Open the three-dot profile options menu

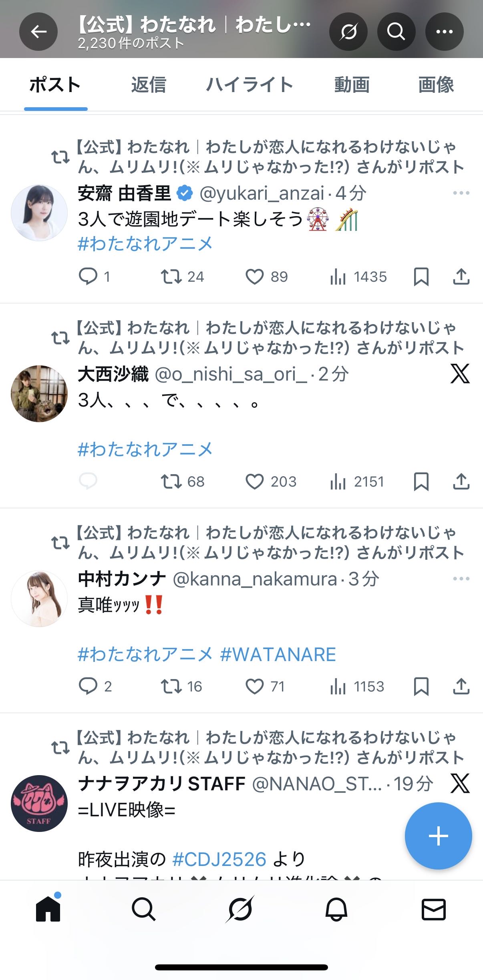pyautogui.click(x=444, y=32)
